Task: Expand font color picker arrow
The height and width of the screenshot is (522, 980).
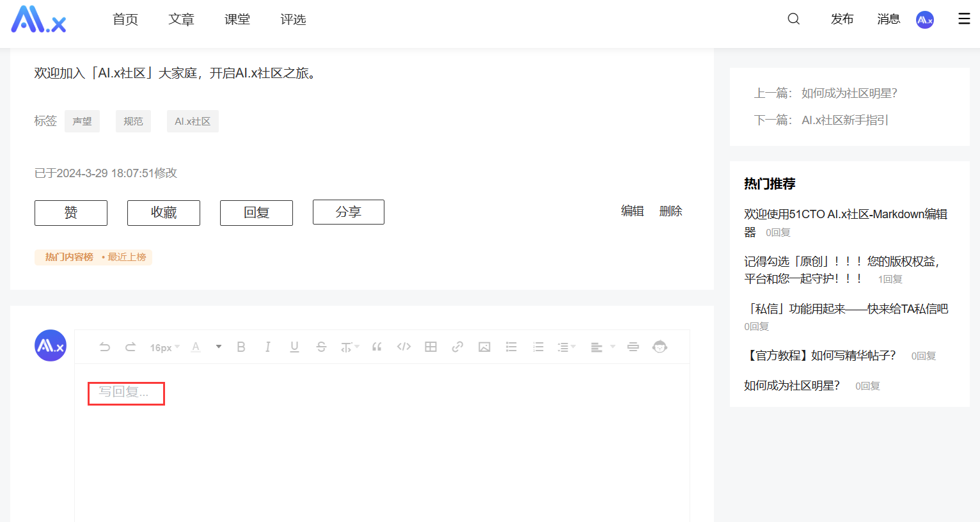Action: tap(219, 347)
